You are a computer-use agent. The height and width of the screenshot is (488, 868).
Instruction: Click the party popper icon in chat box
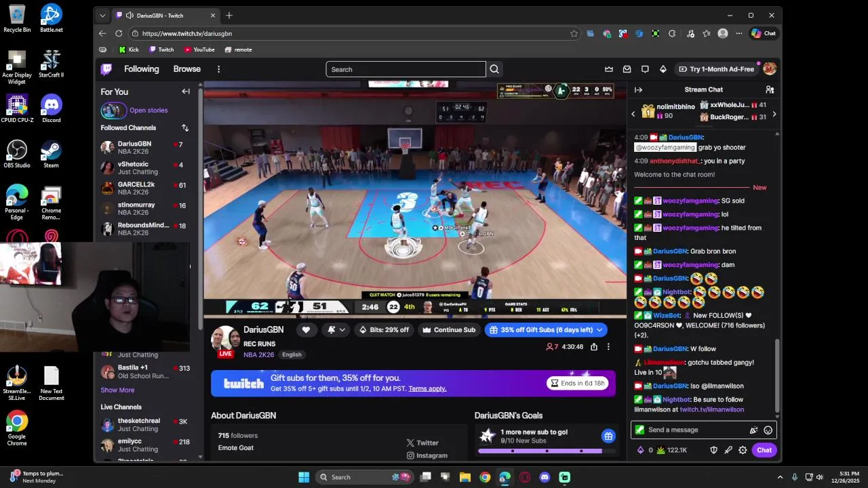(753, 430)
